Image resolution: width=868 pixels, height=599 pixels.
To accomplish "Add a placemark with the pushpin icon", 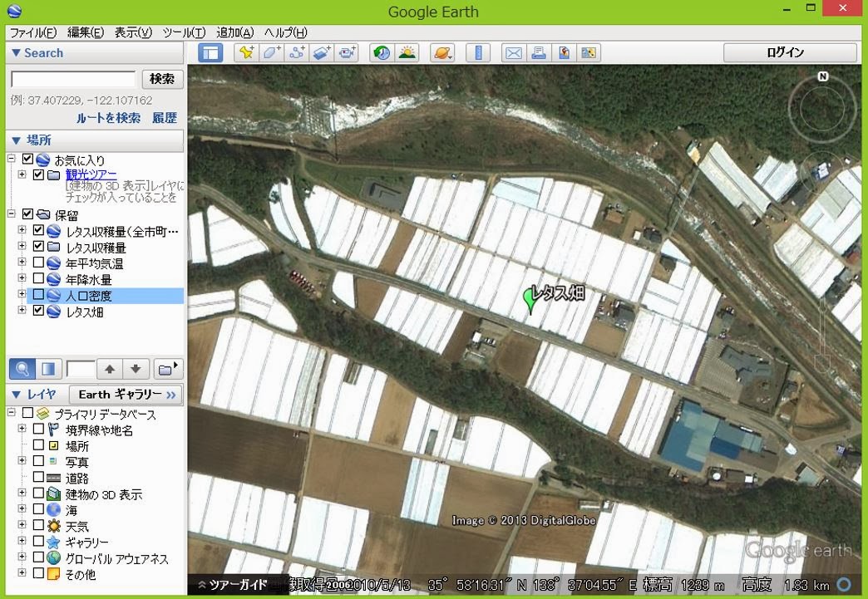I will tap(246, 53).
